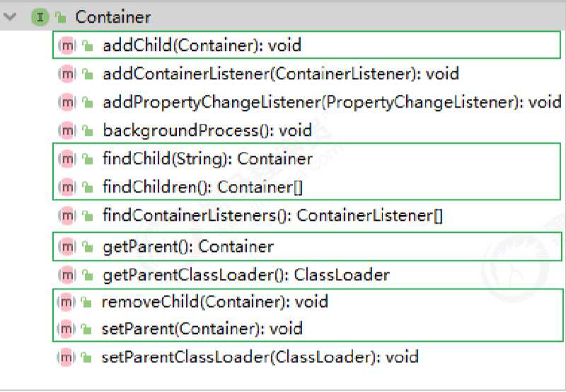Select findChild(String): Container entry
This screenshot has width=566, height=392.
207,158
